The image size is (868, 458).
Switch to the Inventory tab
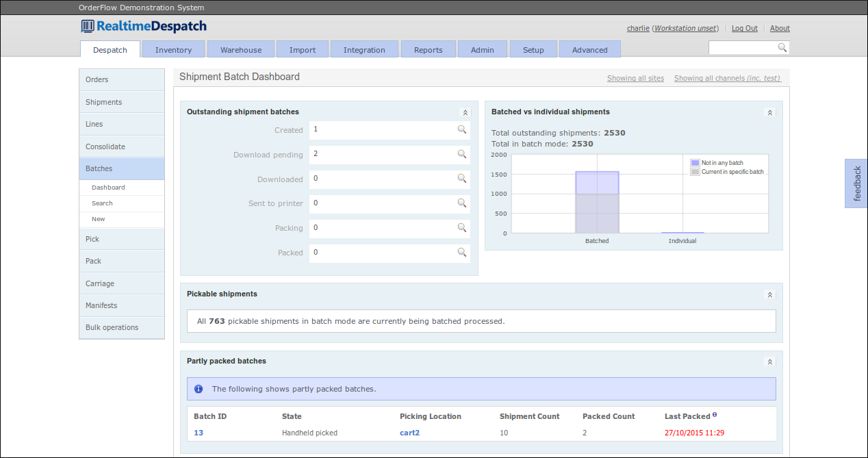coord(173,49)
